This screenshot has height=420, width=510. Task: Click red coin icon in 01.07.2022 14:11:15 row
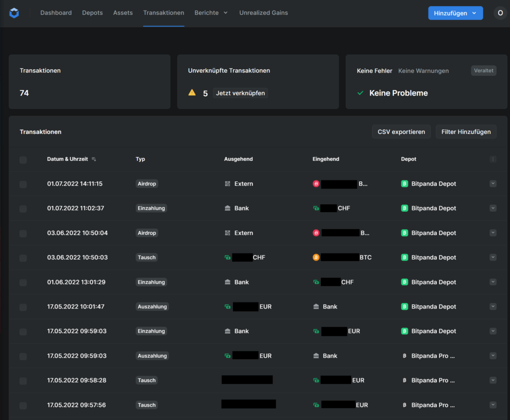click(x=316, y=184)
